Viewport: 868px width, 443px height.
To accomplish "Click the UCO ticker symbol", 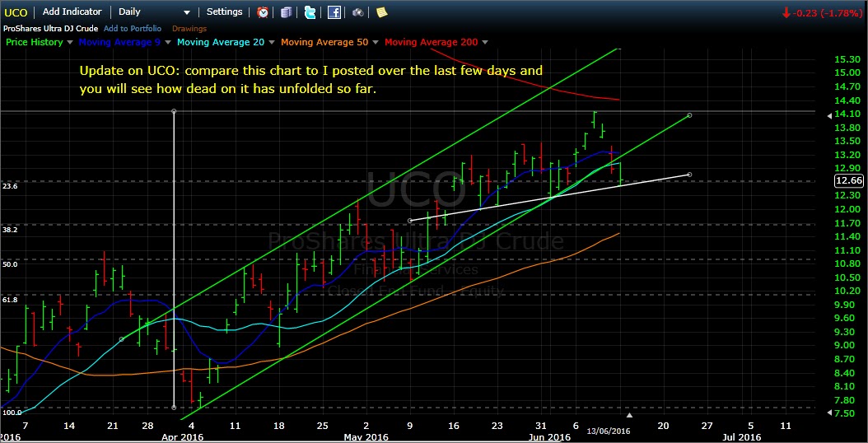I will [x=16, y=12].
